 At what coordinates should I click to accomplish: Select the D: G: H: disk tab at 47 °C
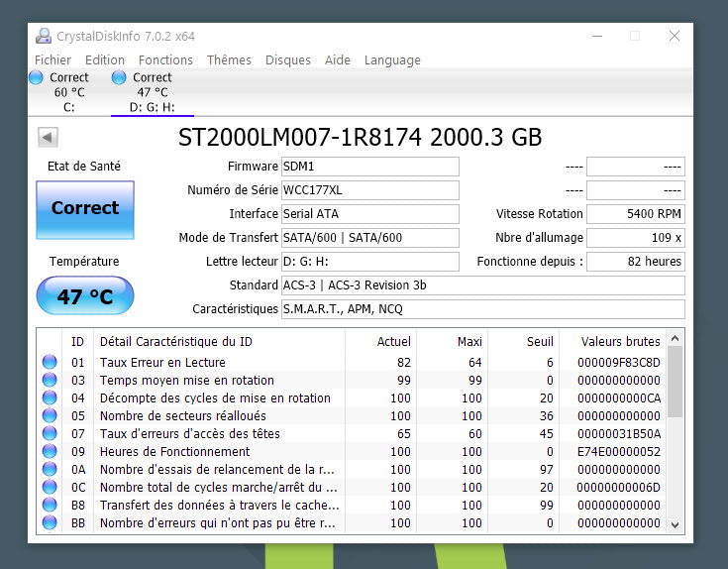(153, 92)
